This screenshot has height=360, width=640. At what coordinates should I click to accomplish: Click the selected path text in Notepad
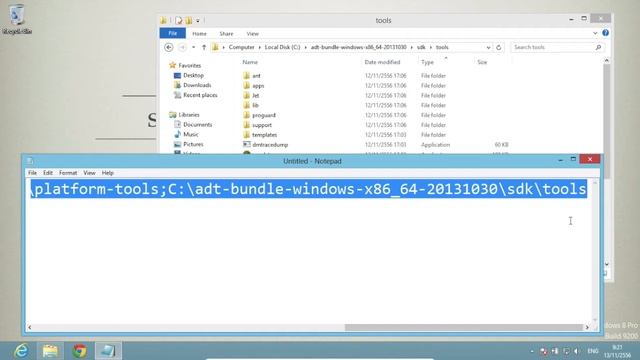(309, 189)
